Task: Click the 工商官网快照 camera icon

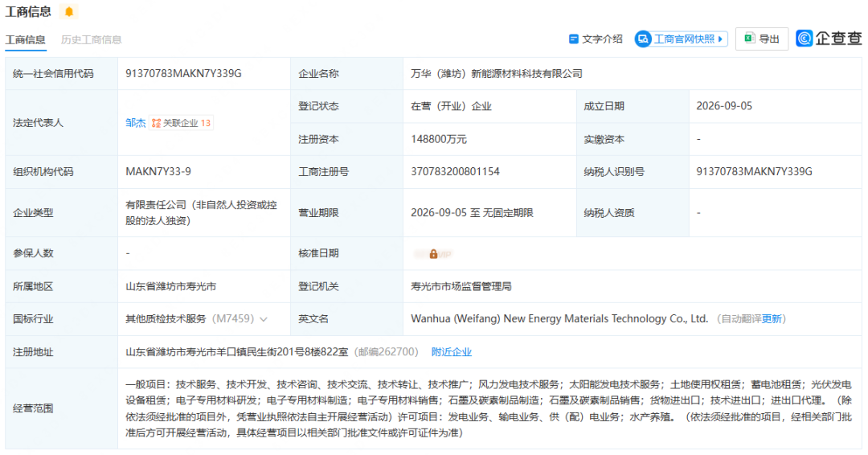Action: tap(643, 39)
